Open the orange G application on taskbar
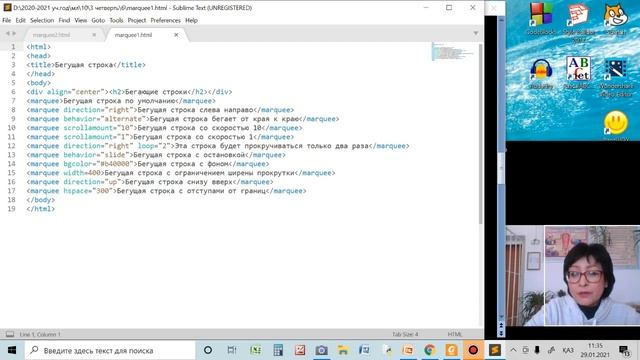The width and height of the screenshot is (640, 360). tap(451, 350)
